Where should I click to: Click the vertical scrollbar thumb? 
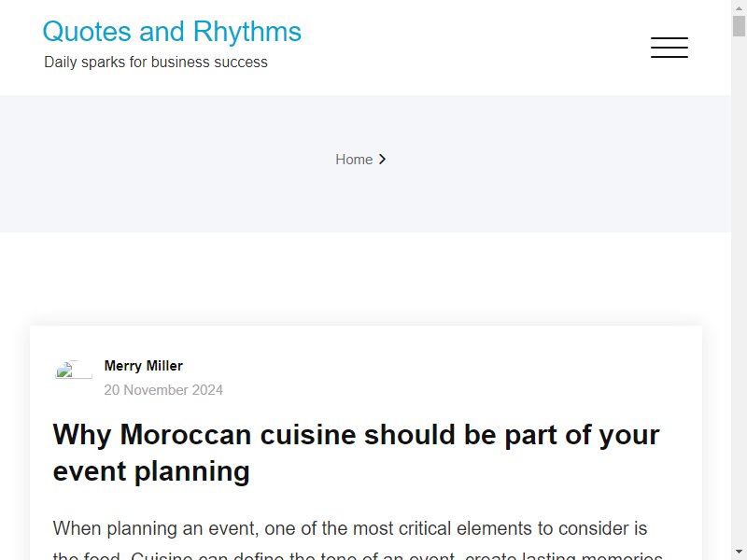coord(739,26)
